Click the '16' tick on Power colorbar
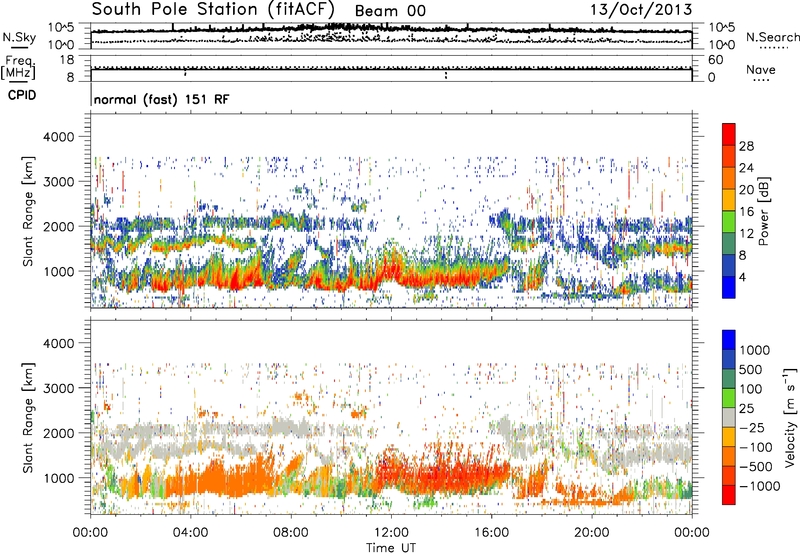This screenshot has height=554, width=800. point(746,212)
